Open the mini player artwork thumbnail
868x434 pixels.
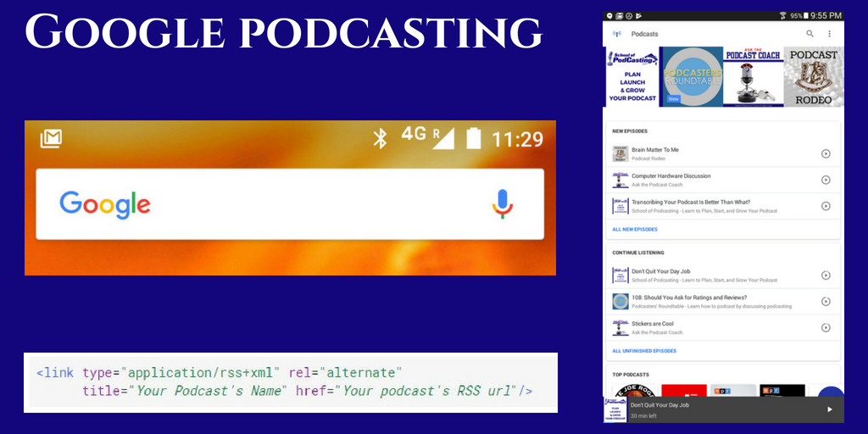pos(615,409)
